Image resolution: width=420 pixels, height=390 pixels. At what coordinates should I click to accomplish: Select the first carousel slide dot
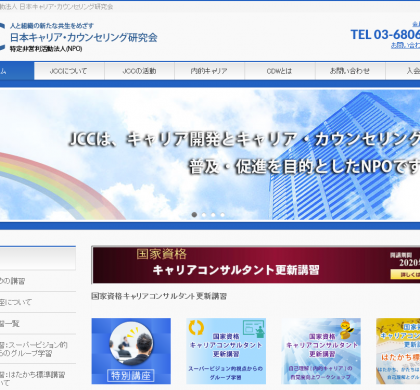click(x=194, y=215)
